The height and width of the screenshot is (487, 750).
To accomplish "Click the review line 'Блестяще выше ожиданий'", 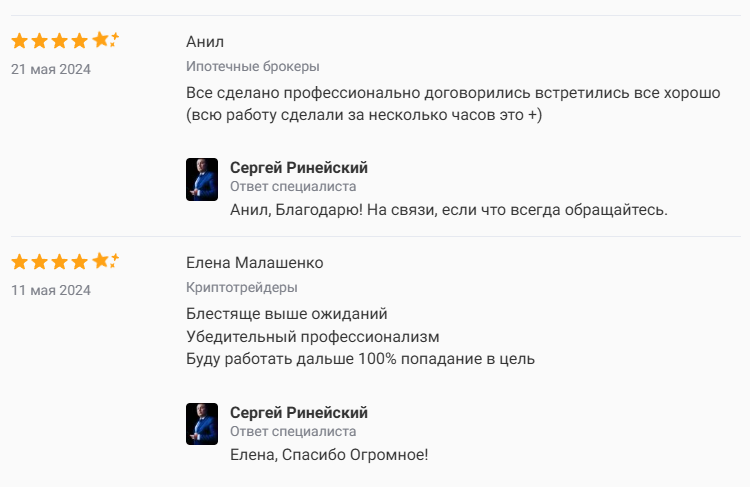I will coord(286,314).
